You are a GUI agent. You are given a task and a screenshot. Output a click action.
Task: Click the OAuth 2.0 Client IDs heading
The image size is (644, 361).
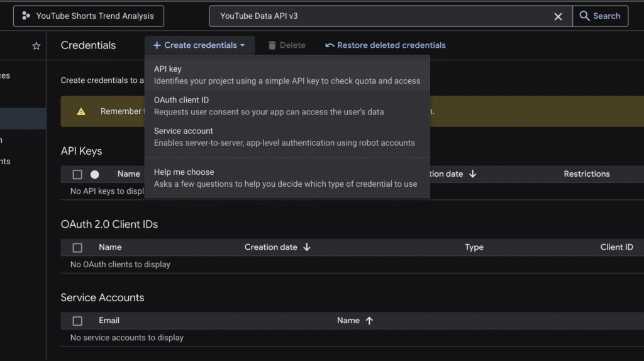pos(109,225)
